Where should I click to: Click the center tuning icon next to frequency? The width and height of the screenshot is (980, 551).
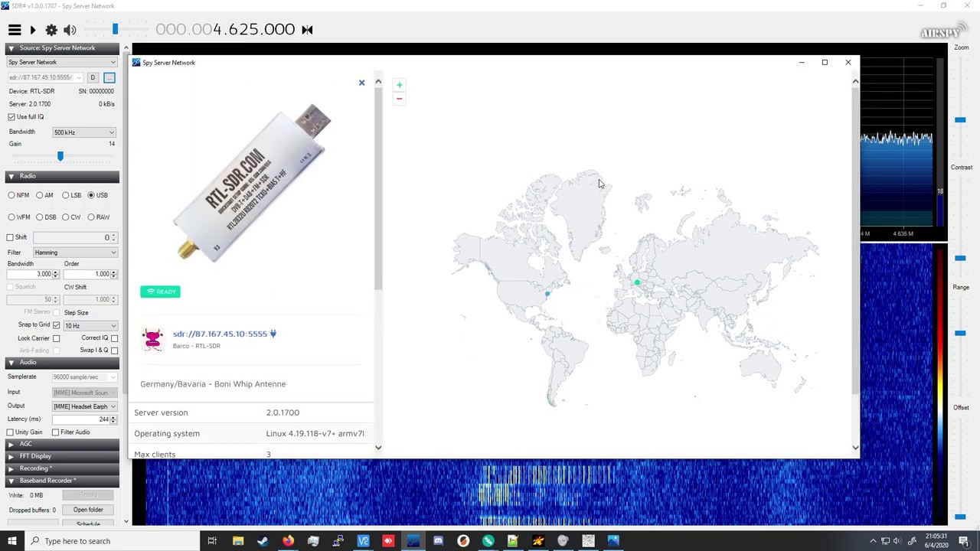coord(307,30)
